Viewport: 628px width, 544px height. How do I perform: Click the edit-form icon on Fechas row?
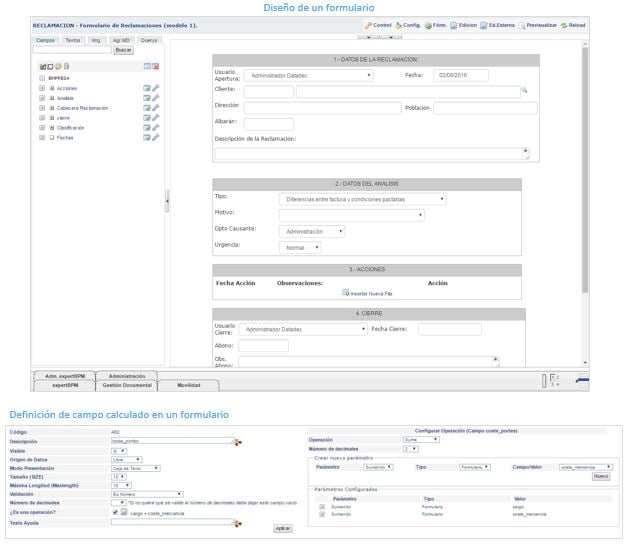147,137
